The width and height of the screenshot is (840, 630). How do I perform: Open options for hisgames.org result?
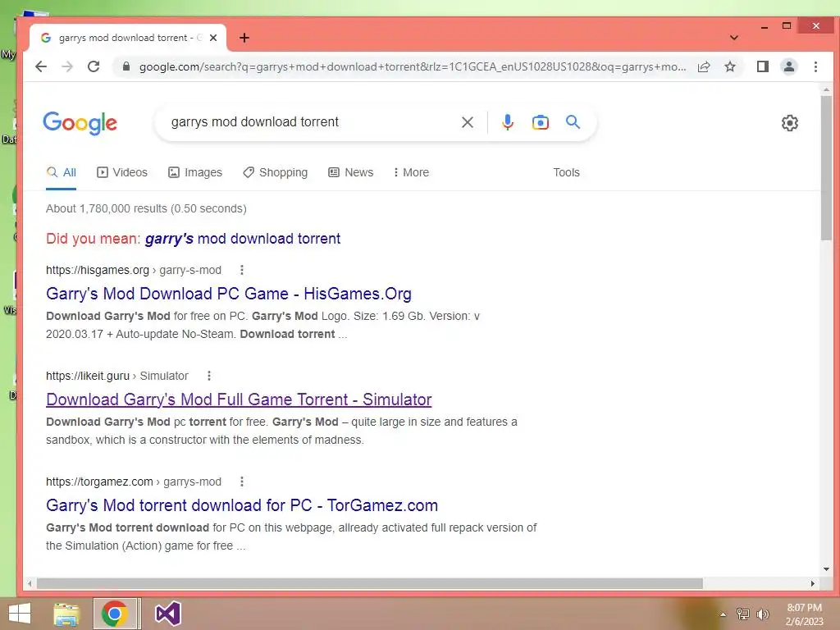coord(242,269)
